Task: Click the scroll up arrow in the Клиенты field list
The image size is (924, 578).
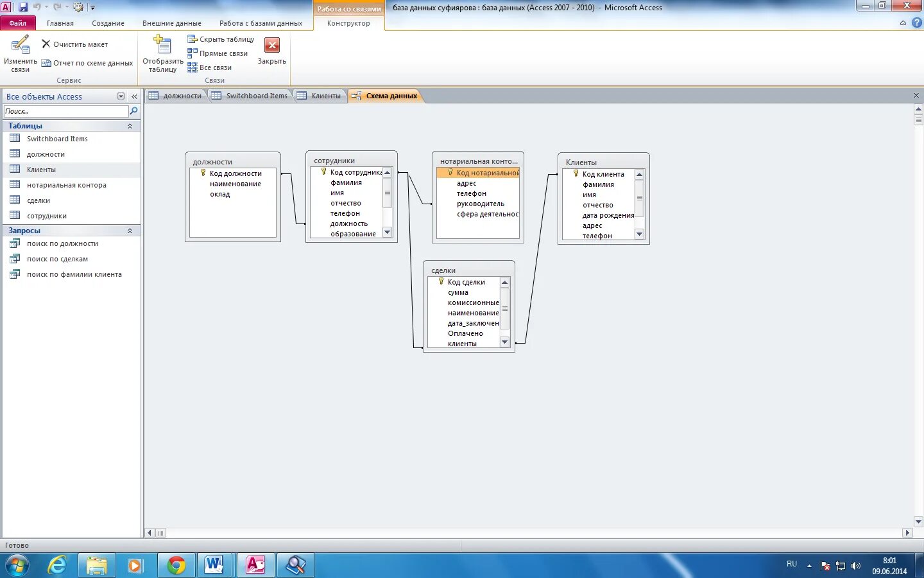Action: 639,174
